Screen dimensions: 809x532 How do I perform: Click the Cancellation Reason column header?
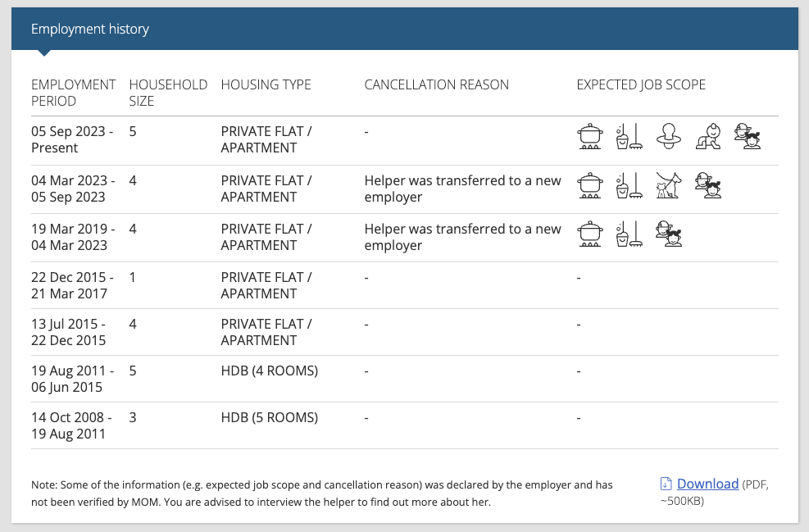pyautogui.click(x=437, y=84)
